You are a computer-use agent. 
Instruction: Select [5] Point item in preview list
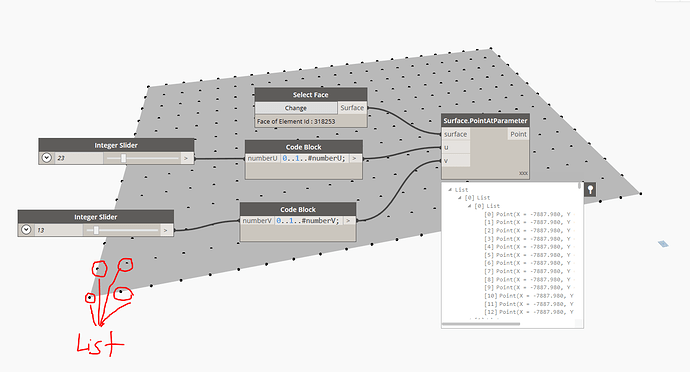coord(529,255)
